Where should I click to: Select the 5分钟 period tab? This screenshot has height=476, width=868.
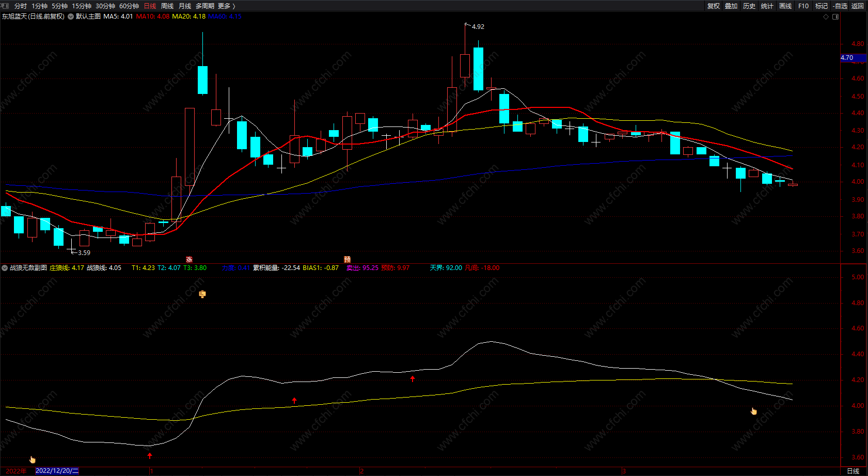(x=59, y=6)
